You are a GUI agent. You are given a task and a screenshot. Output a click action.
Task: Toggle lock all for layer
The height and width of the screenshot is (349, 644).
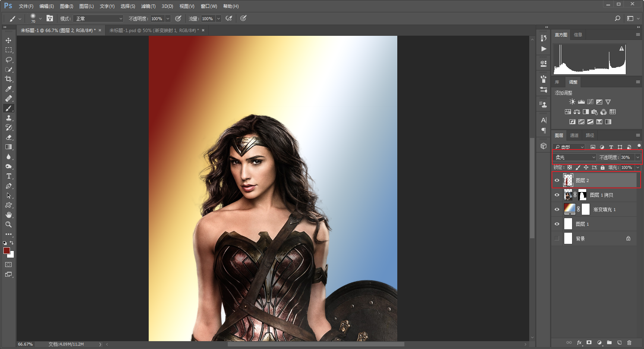click(x=603, y=167)
